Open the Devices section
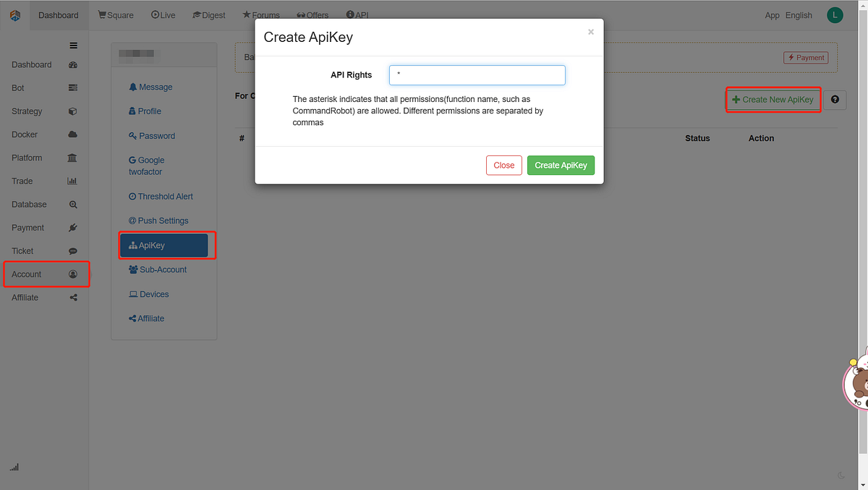 point(148,294)
